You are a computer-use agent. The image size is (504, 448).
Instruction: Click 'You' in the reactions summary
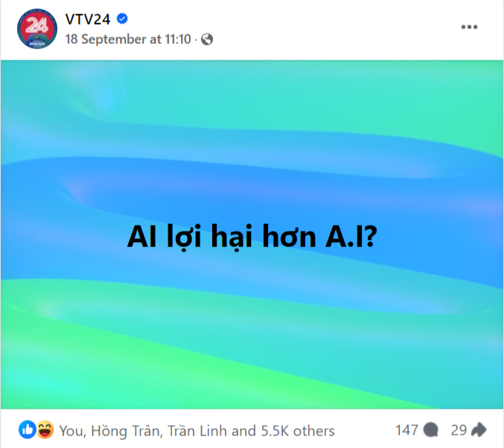73,431
